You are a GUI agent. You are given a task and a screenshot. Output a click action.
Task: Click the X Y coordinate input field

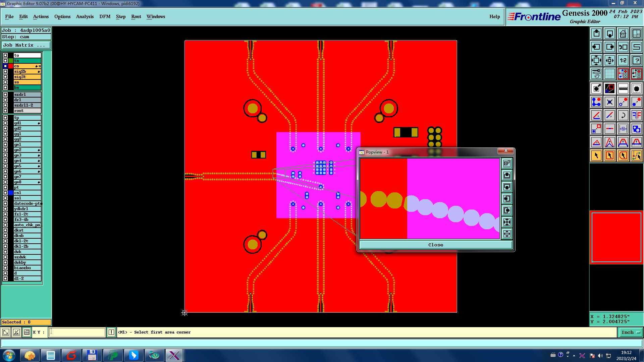pyautogui.click(x=77, y=332)
